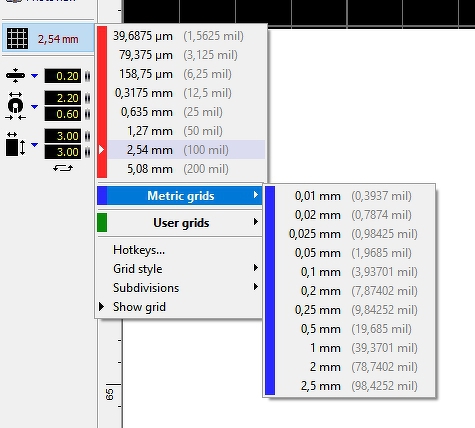Open the Hotkeys... dialog

(180, 250)
